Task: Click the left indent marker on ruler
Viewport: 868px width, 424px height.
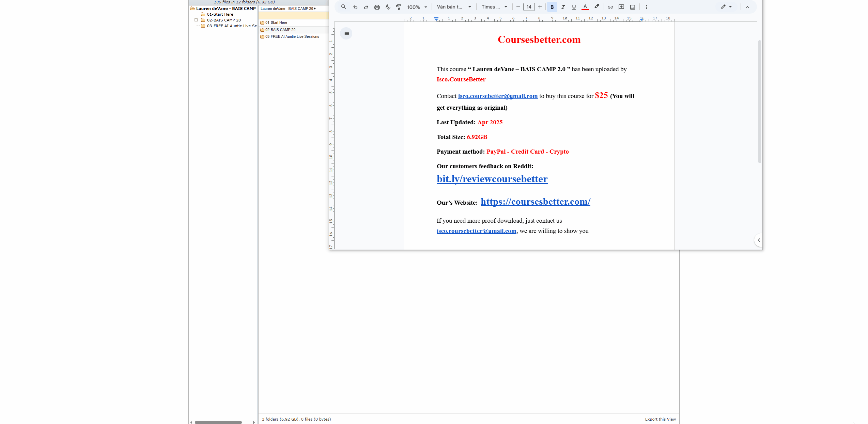Action: pyautogui.click(x=436, y=19)
